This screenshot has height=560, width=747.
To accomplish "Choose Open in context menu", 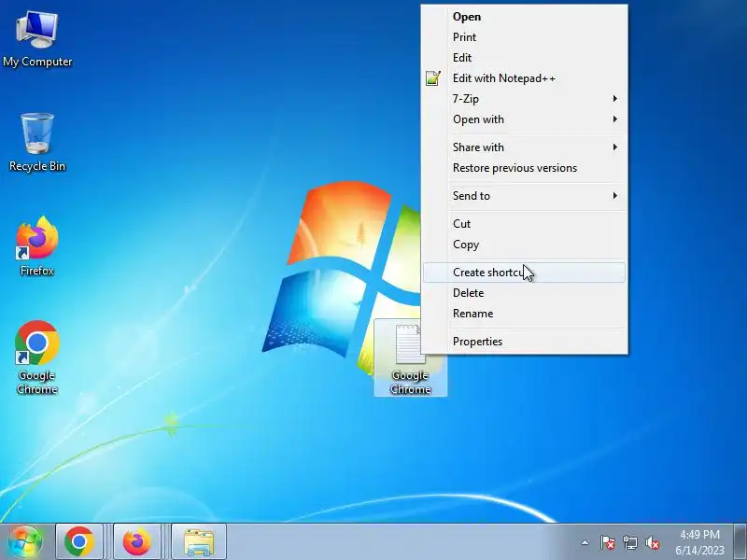I will click(524, 17).
